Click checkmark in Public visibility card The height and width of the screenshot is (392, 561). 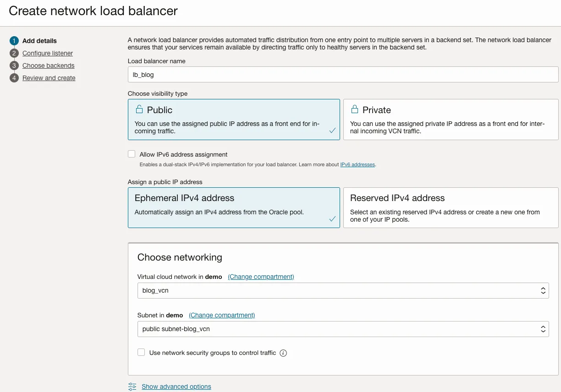click(x=332, y=131)
